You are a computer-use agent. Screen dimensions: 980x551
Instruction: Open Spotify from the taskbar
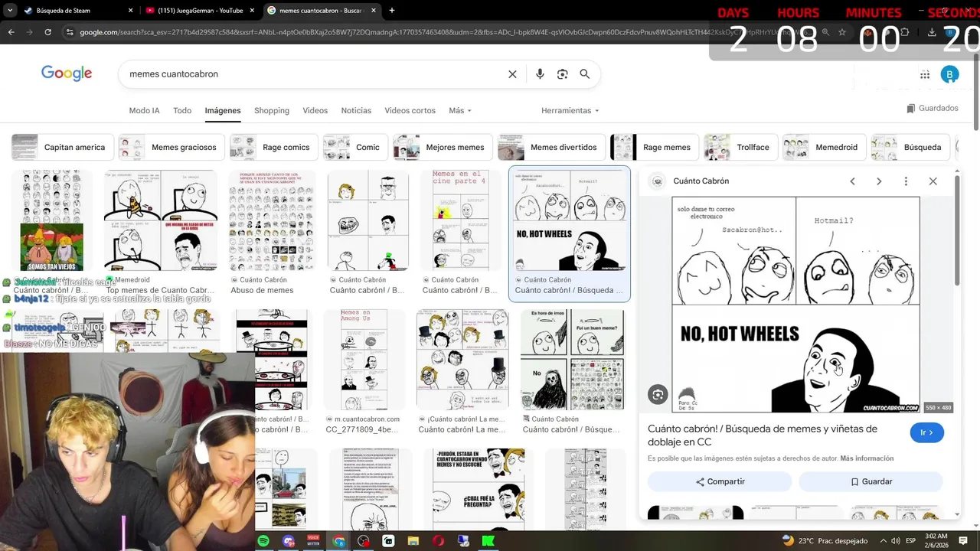pos(263,541)
